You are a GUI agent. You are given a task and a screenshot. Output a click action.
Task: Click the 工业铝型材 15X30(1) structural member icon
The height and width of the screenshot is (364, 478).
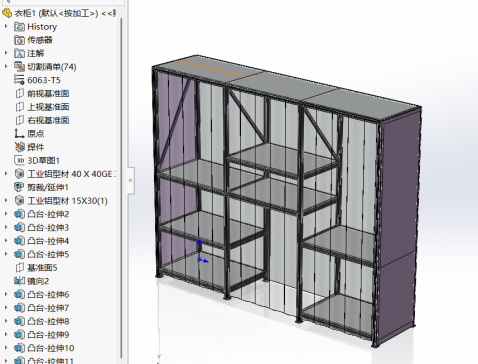(19, 201)
